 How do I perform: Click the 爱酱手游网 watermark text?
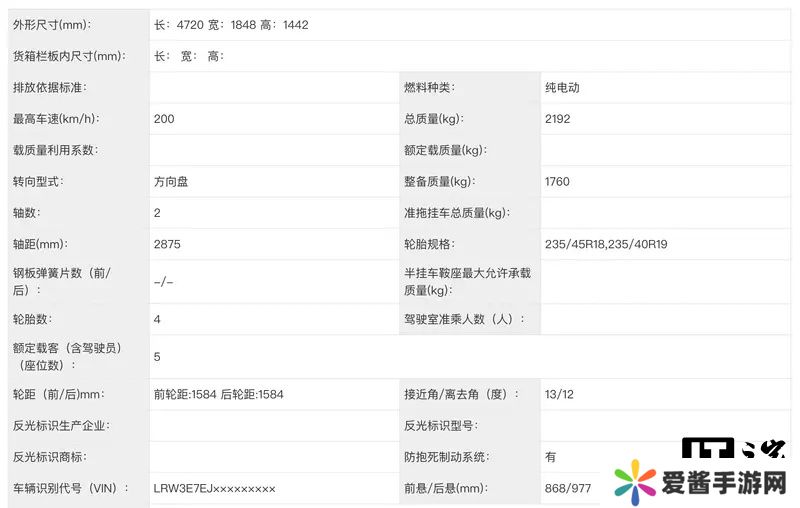(724, 484)
